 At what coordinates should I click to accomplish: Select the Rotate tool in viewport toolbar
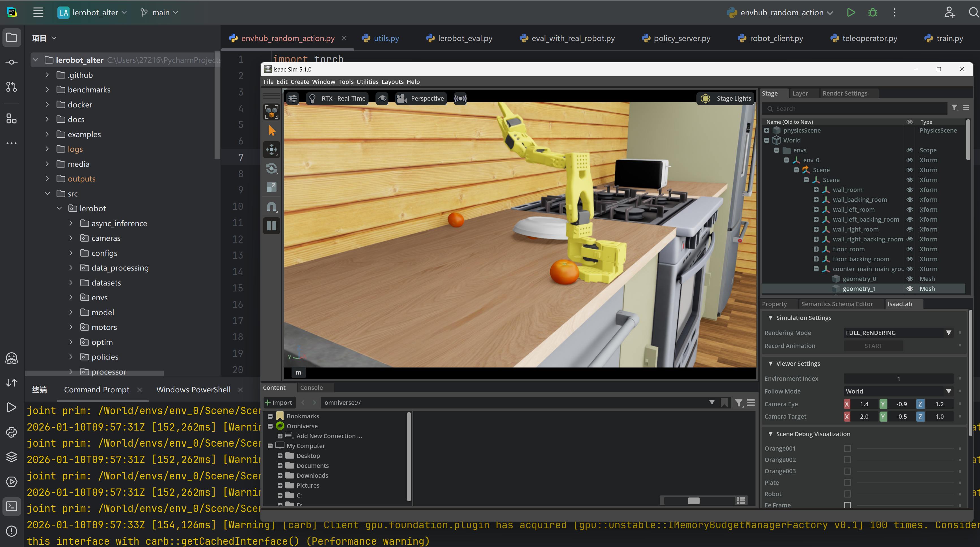coord(272,168)
